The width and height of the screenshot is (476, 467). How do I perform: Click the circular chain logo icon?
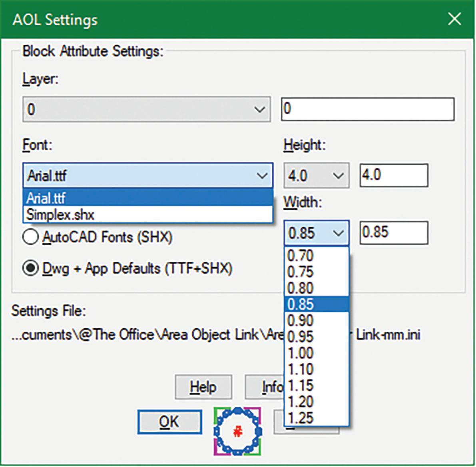tap(237, 431)
